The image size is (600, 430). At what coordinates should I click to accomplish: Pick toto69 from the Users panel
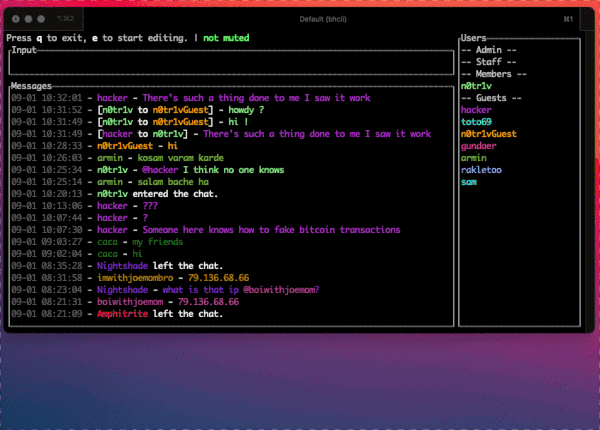pos(476,122)
